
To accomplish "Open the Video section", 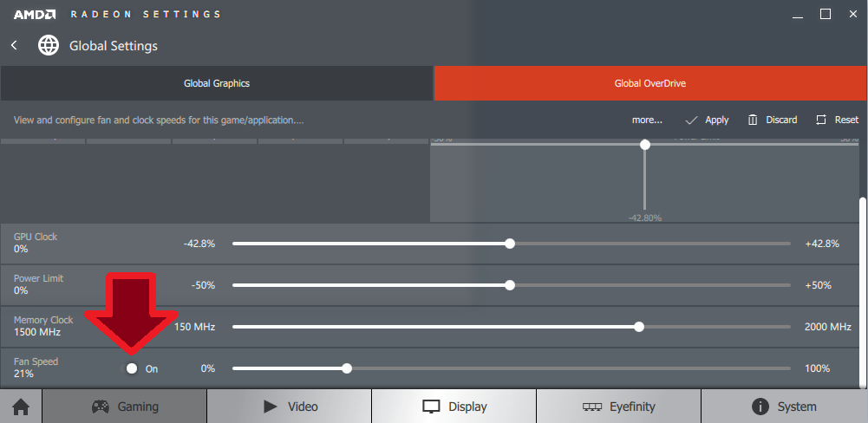I will [290, 407].
